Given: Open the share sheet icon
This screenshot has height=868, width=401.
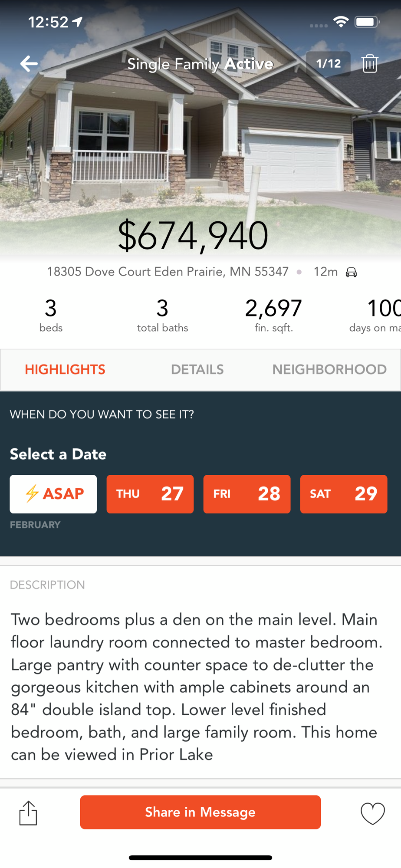Looking at the screenshot, I should coord(28,812).
